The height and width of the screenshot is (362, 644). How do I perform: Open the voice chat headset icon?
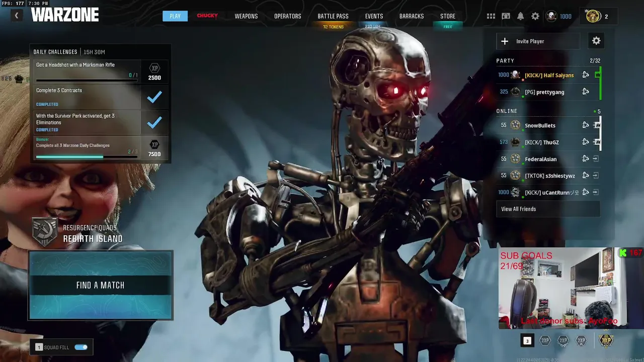(x=506, y=16)
